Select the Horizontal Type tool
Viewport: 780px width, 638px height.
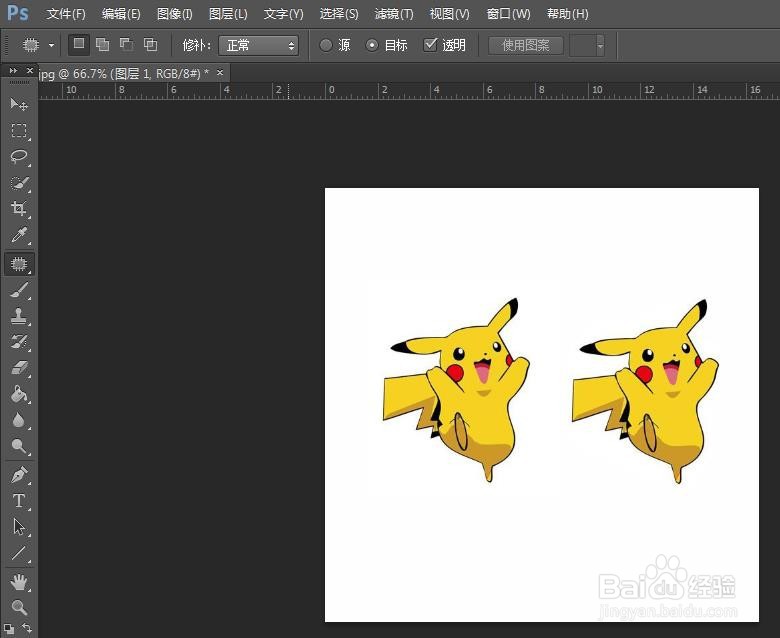click(x=19, y=500)
